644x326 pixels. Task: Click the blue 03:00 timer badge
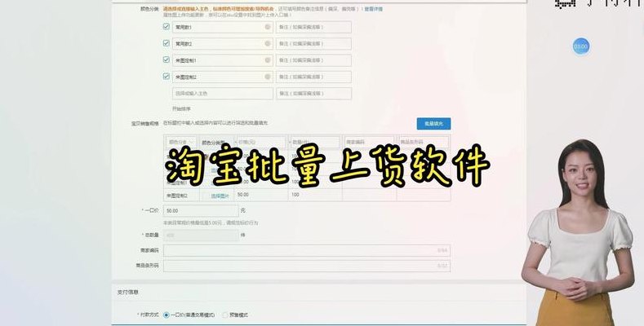point(581,46)
